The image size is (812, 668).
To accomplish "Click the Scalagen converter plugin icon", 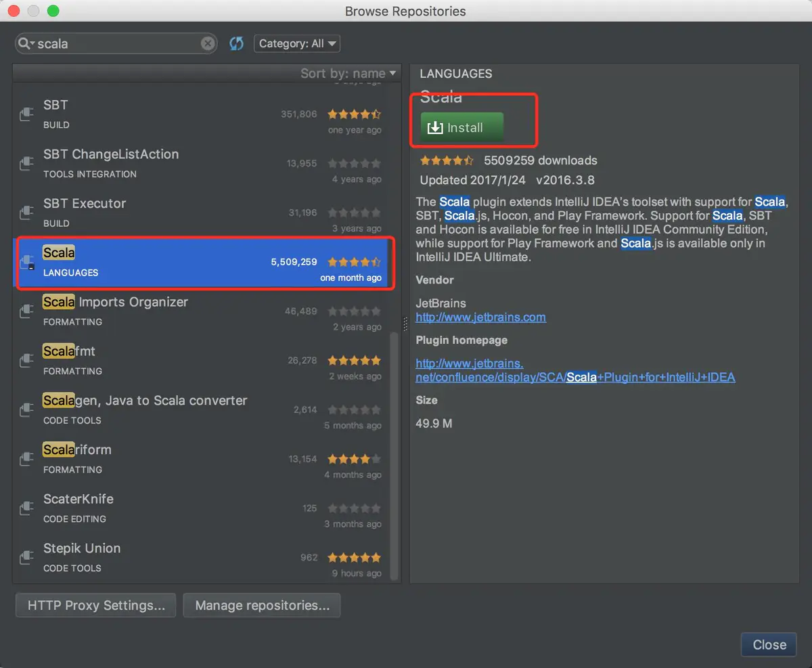I will pos(26,410).
